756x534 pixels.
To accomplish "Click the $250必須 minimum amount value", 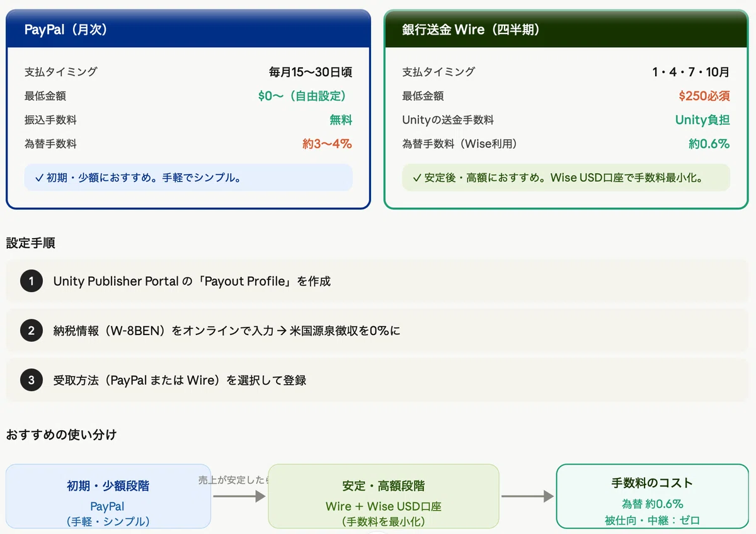I will (x=704, y=96).
